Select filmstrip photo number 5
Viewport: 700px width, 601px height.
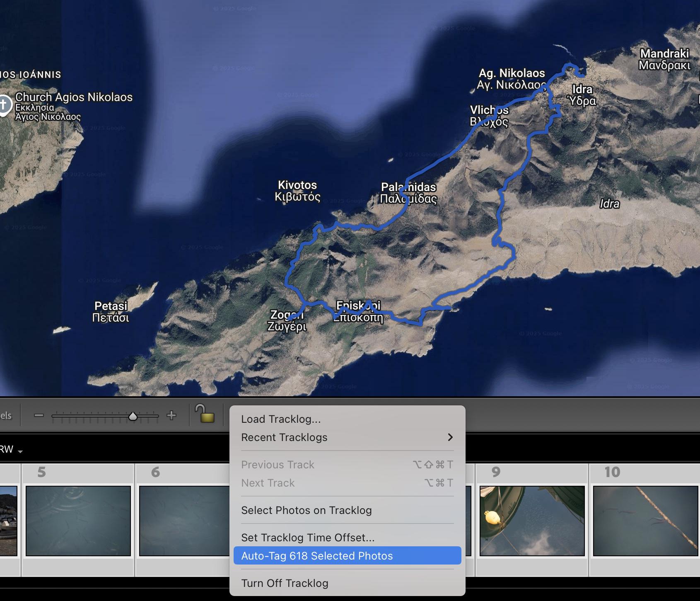[x=78, y=521]
